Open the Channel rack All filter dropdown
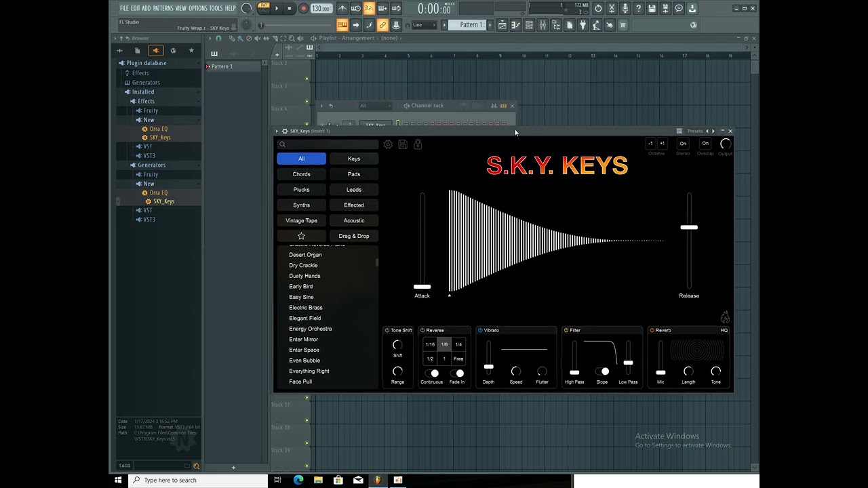The width and height of the screenshot is (868, 488). tap(374, 106)
